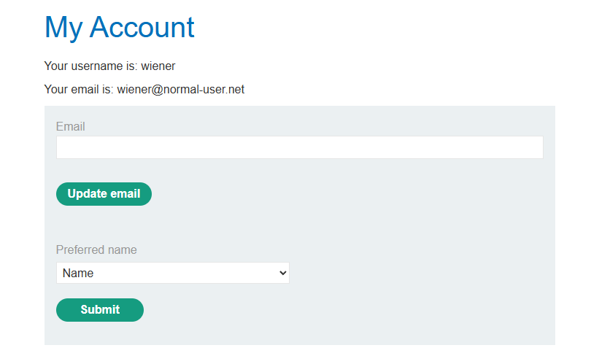This screenshot has width=591, height=364.
Task: Click the "Your username is:" prefix text
Action: [90, 66]
